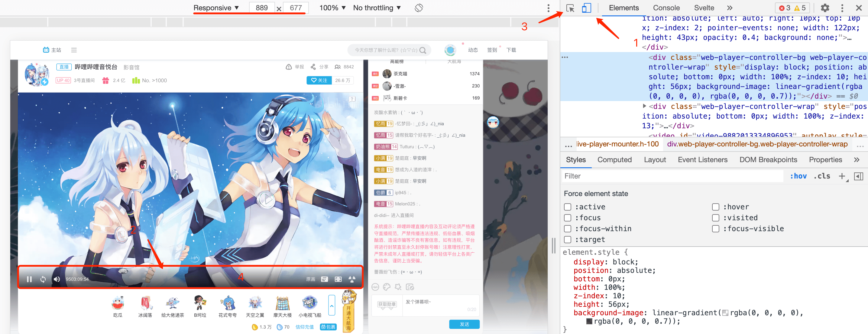Image resolution: width=868 pixels, height=334 pixels.
Task: Open DevTools three-dot customize menu
Action: coord(842,8)
